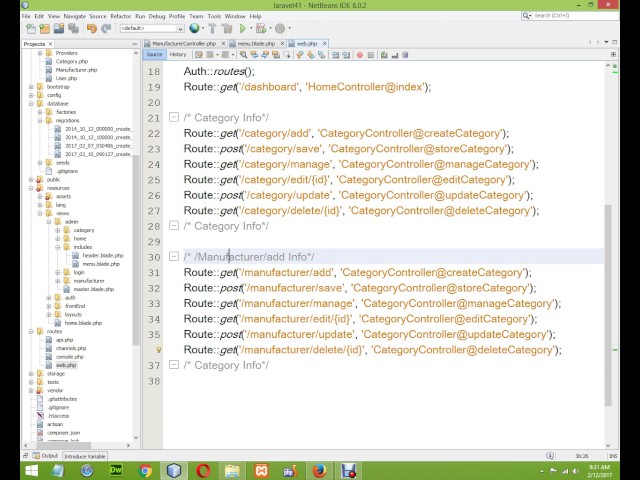Open Dreamweaver from the taskbar
Viewport: 640px width, 480px height.
point(116,471)
